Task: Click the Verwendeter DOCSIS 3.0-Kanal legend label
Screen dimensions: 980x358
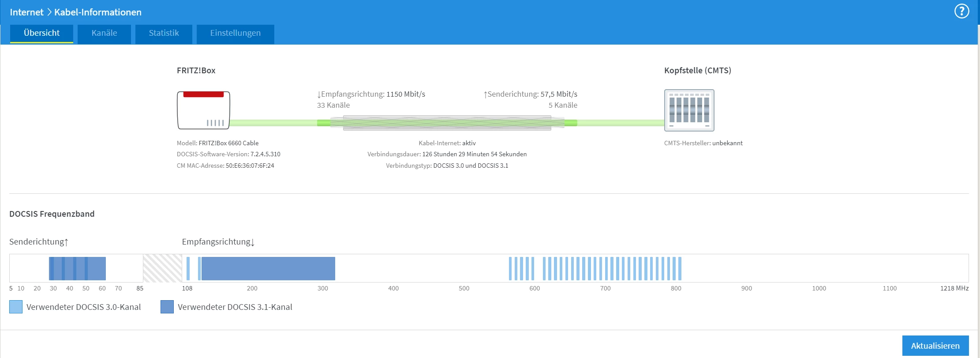Action: (84, 307)
